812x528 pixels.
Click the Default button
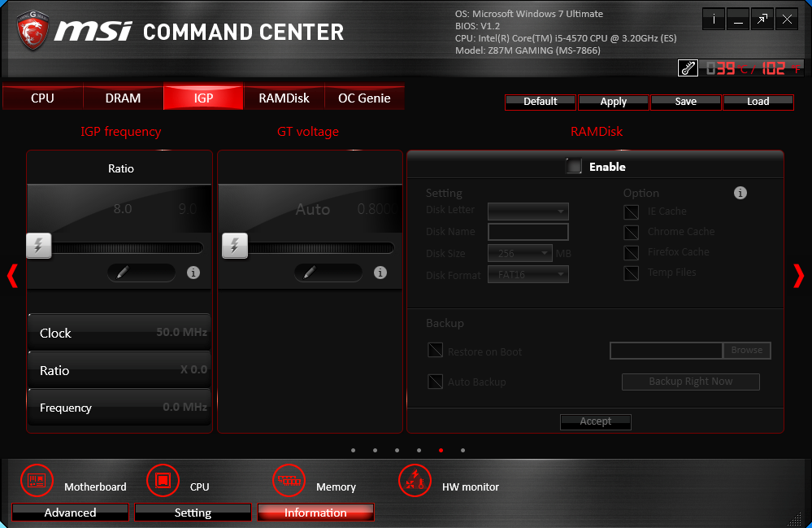pyautogui.click(x=541, y=102)
